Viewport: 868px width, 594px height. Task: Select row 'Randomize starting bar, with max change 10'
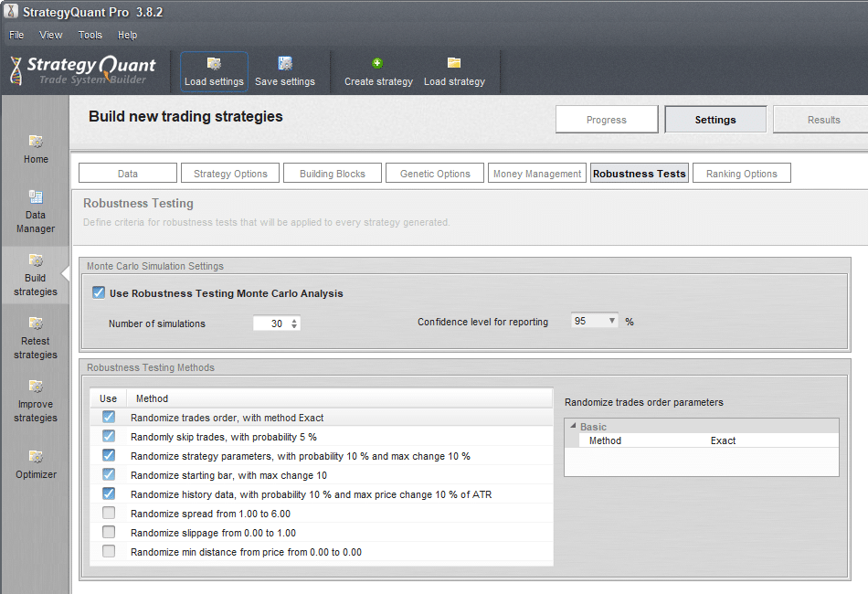(x=322, y=475)
